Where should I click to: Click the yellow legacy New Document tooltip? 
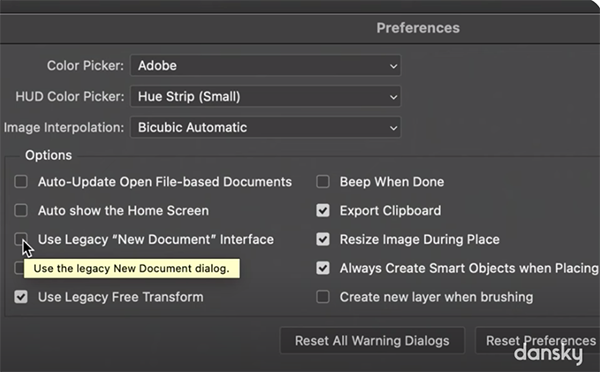132,268
